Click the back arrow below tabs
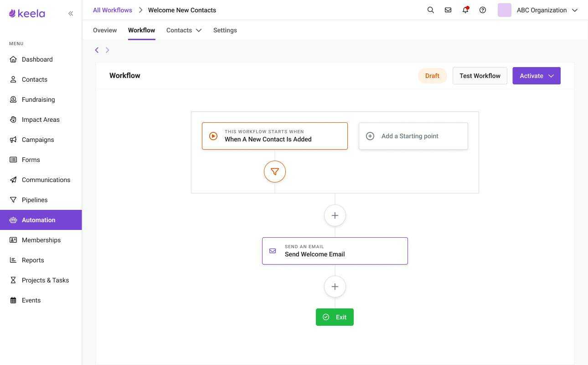 coord(97,50)
